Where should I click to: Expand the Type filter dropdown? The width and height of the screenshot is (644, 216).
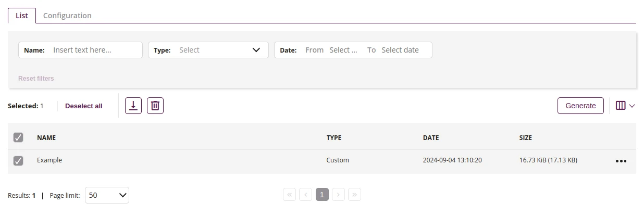pyautogui.click(x=208, y=50)
